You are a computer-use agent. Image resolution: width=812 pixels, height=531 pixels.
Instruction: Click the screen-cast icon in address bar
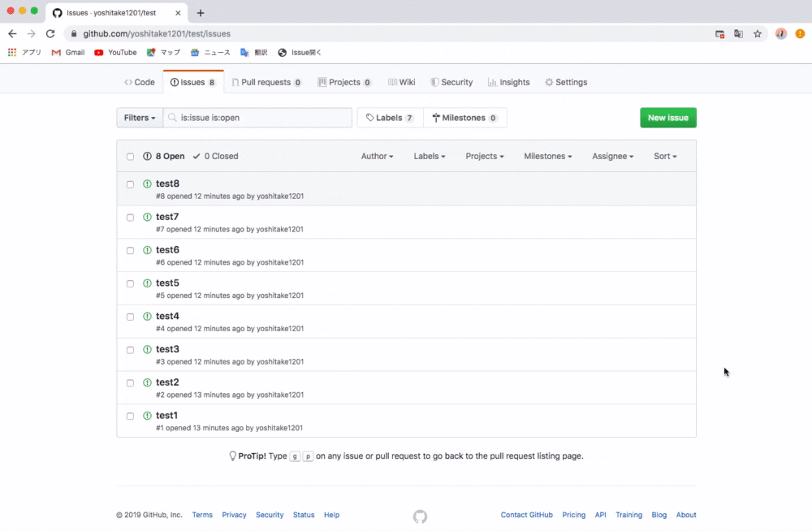point(719,33)
